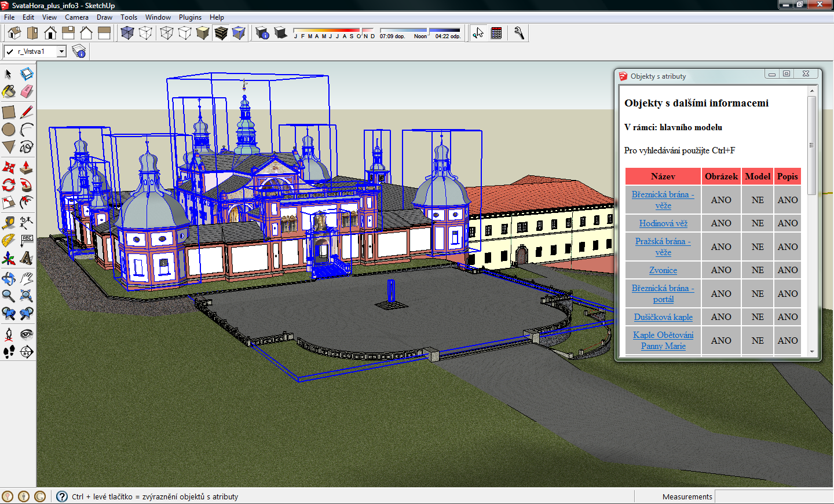Open the Hodinová věž link
The image size is (834, 504).
coord(663,223)
